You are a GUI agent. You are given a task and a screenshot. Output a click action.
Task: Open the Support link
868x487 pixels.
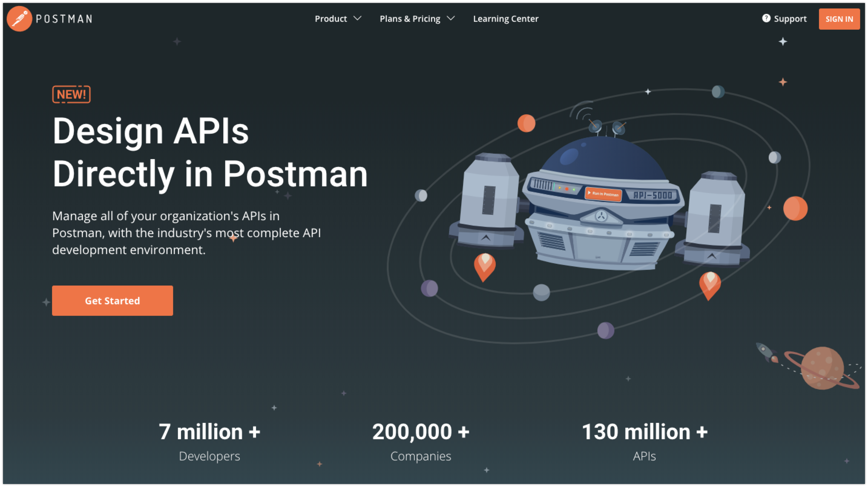(790, 19)
